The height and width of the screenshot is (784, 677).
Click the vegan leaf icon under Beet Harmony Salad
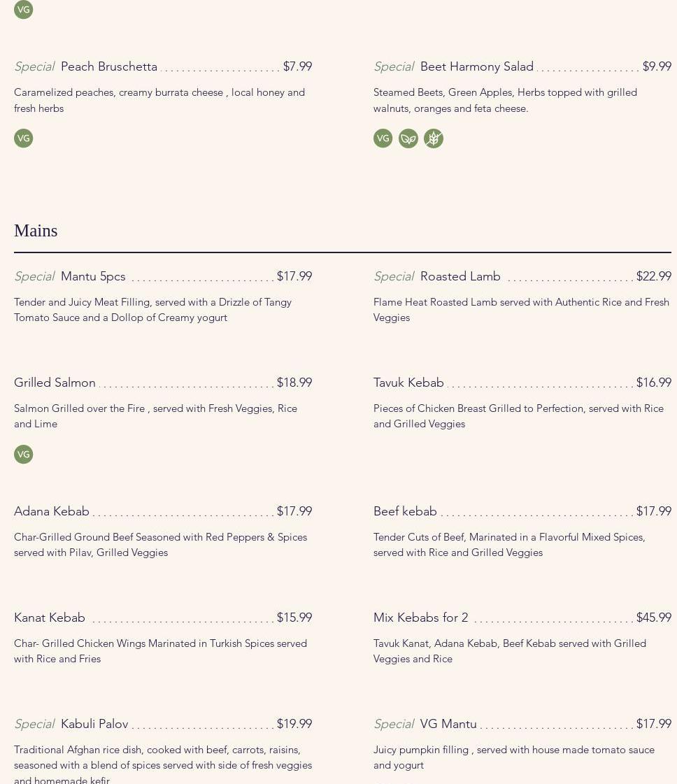408,138
